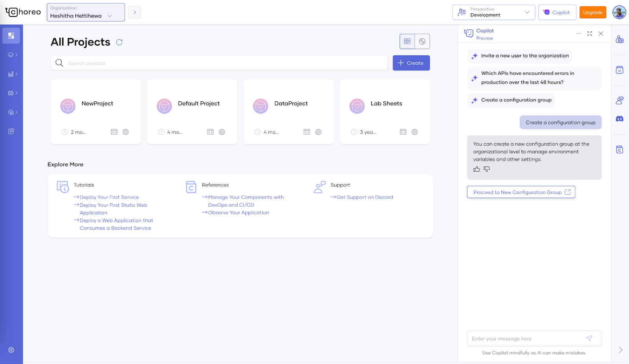The height and width of the screenshot is (364, 629).
Task: Give thumbs down to Copilot's response
Action: [x=487, y=169]
